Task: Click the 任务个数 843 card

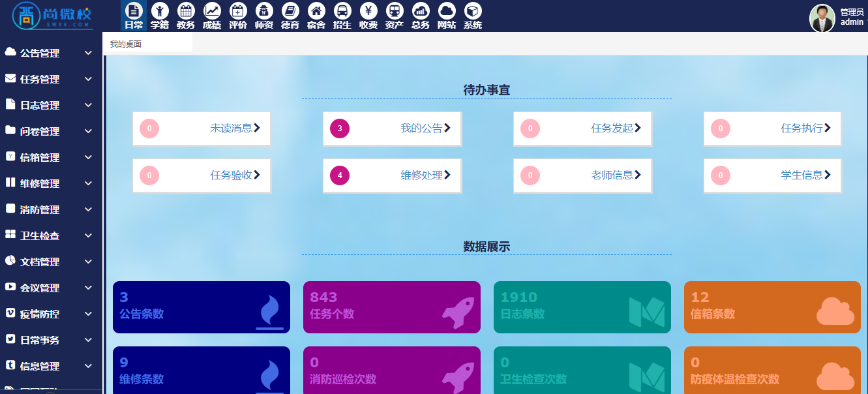Action: (392, 307)
